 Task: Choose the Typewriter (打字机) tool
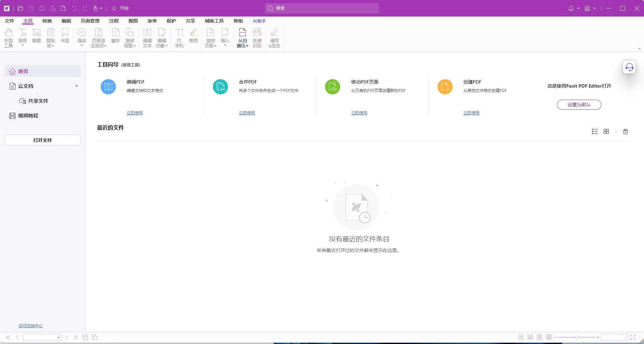[179, 38]
